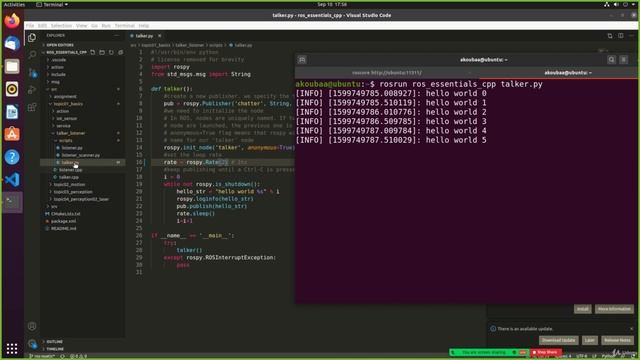Image resolution: width=640 pixels, height=360 pixels.
Task: Open explorer panel more actions menu
Action: pos(116,36)
